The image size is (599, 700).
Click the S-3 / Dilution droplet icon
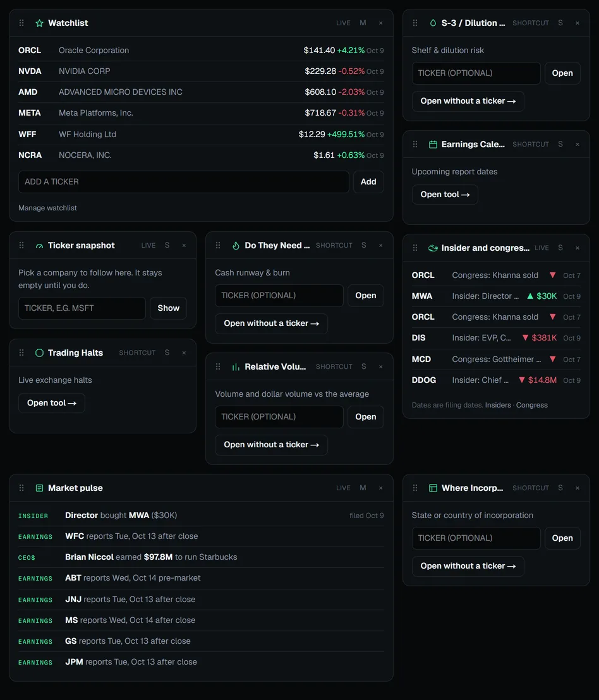coord(433,23)
